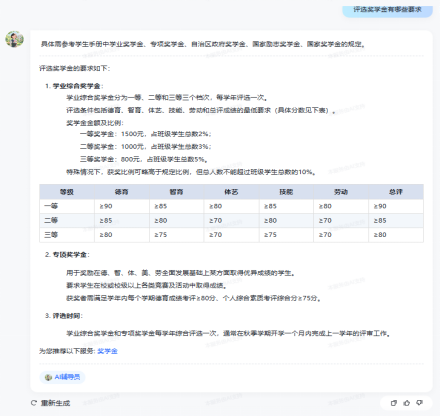Copy the AI response with the copy icon
Viewport: 441px width, 416px height.
(394, 403)
